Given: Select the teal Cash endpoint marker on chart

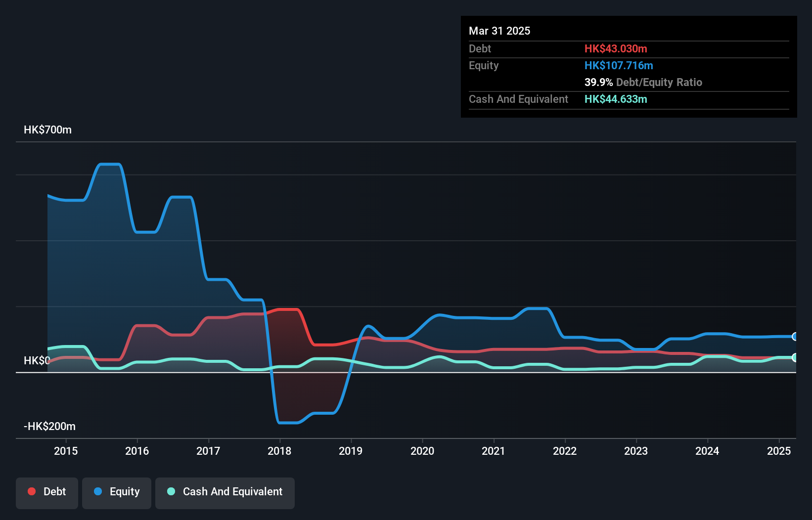Looking at the screenshot, I should (795, 357).
